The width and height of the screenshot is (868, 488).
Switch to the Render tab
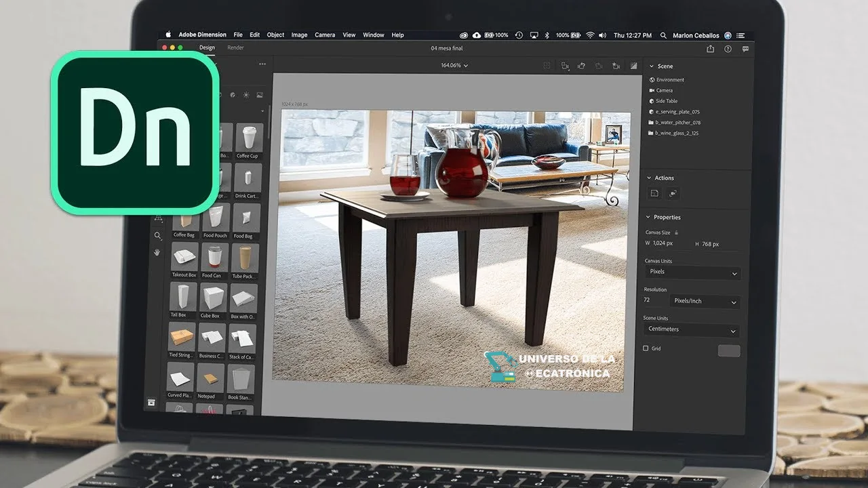coord(236,47)
